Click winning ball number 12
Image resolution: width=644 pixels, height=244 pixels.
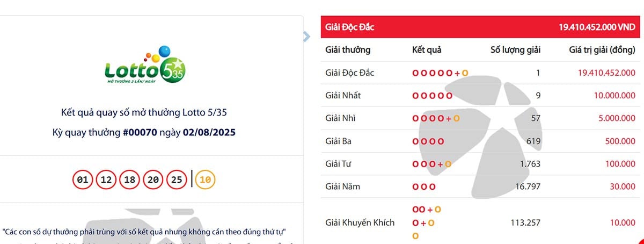[106, 180]
